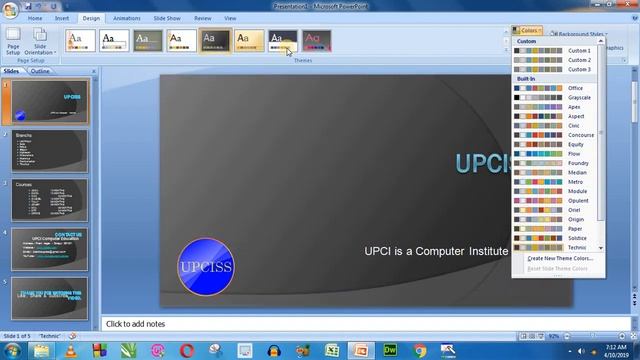Close the slides pane with X
This screenshot has width=640, height=360.
tap(94, 71)
